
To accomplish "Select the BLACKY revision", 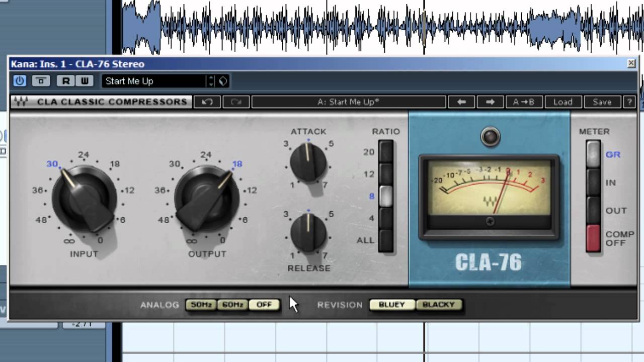I will pyautogui.click(x=439, y=305).
